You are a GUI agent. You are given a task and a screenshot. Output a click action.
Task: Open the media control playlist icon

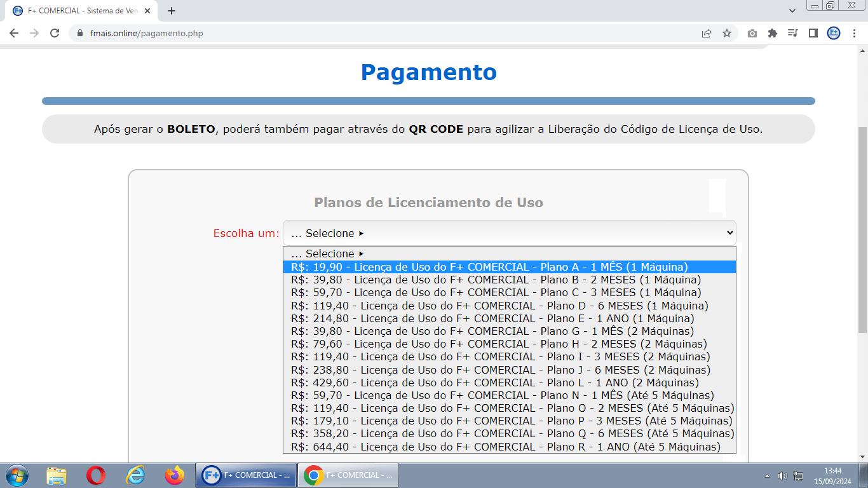point(792,33)
